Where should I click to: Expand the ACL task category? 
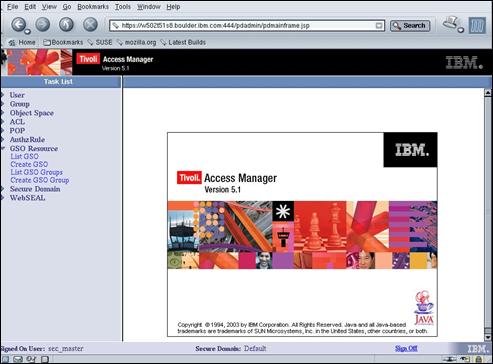3,122
